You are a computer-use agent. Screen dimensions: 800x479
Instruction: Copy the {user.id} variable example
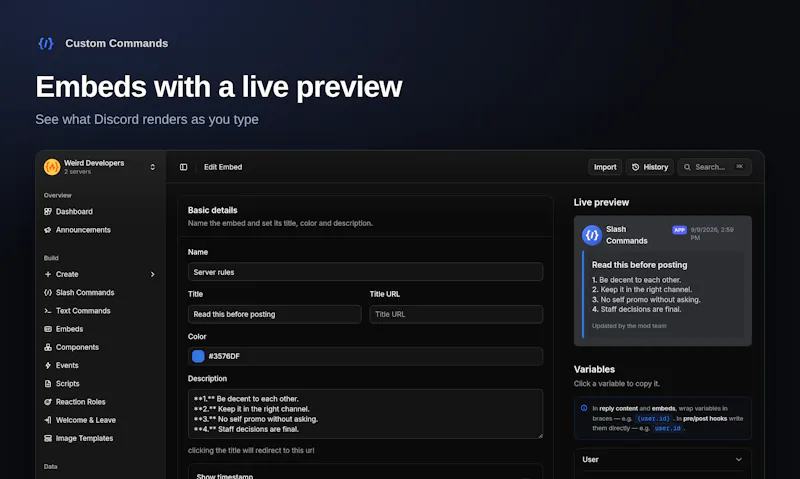click(x=654, y=419)
